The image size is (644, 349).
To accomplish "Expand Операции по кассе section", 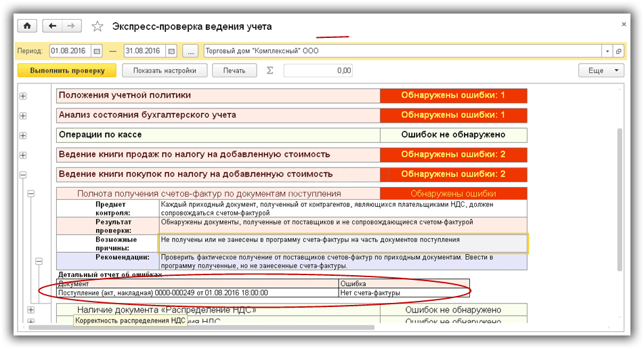I will [x=23, y=136].
